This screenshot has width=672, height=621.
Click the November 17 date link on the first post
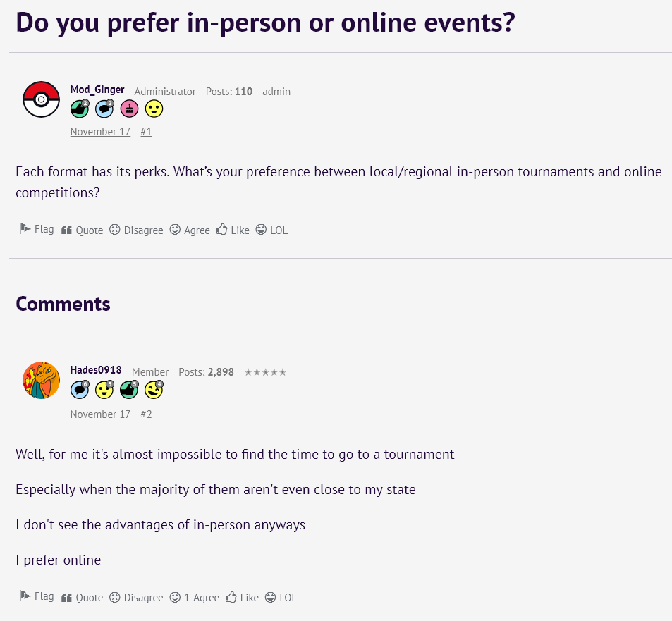tap(100, 131)
